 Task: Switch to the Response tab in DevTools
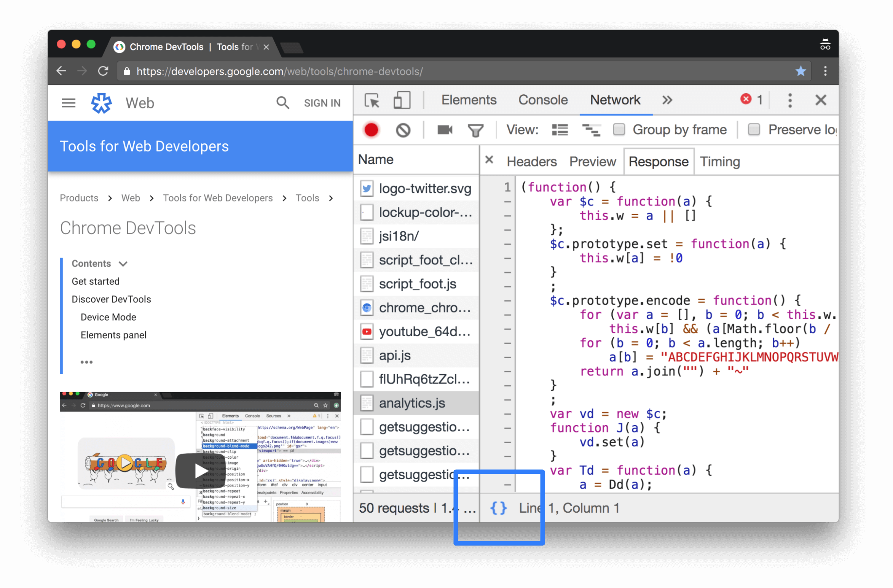[658, 161]
